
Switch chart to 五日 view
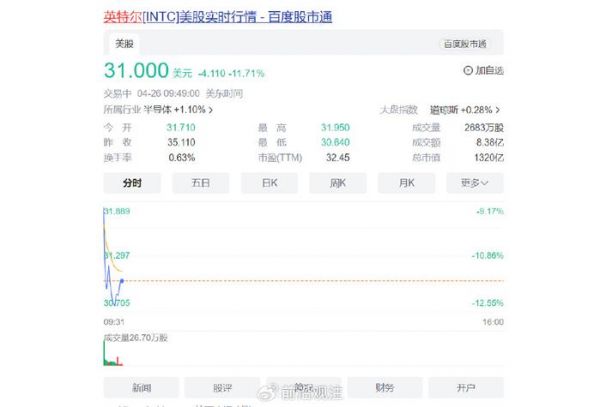click(x=200, y=183)
